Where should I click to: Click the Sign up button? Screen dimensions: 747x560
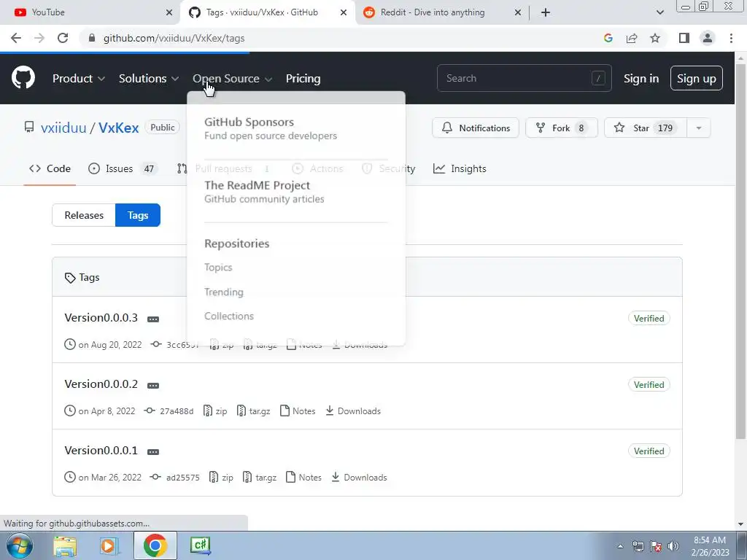point(696,78)
